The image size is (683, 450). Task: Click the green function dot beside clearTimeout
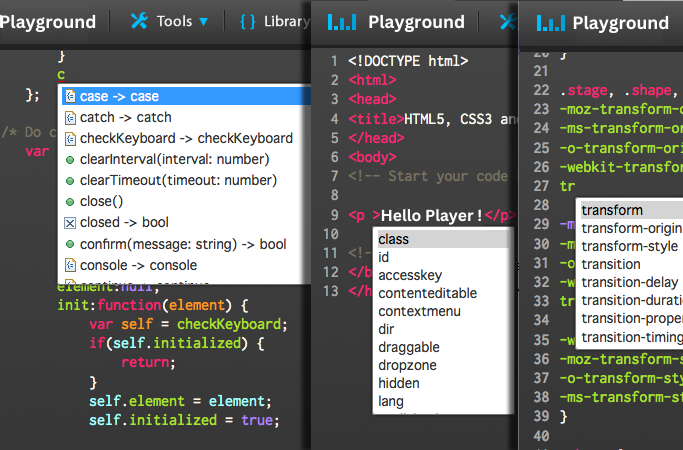[70, 181]
